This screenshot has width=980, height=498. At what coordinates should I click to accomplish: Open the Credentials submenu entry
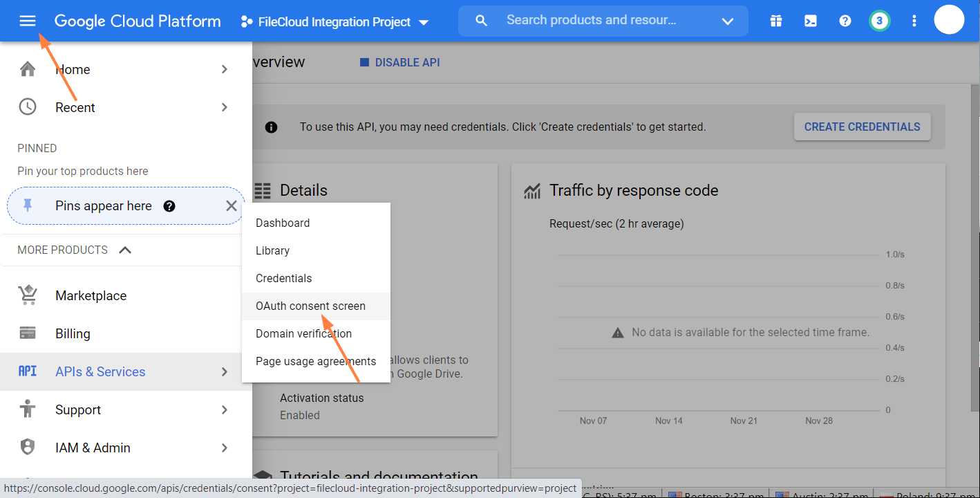283,278
